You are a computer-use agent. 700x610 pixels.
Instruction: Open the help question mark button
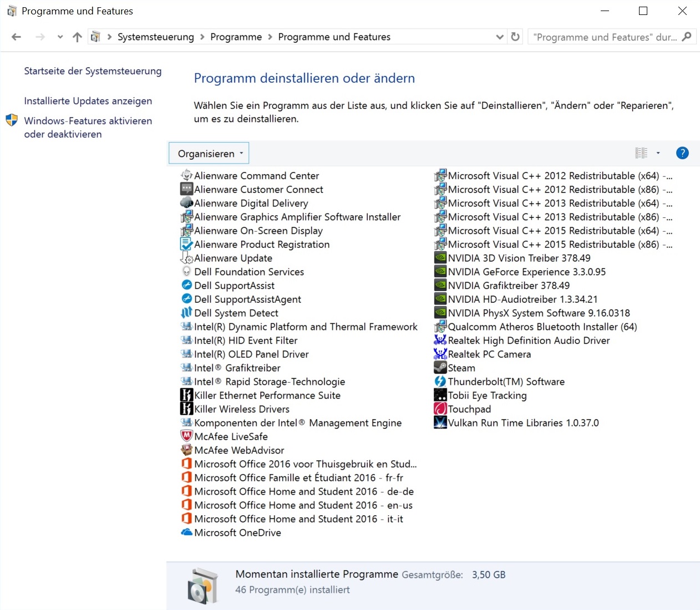pos(682,153)
